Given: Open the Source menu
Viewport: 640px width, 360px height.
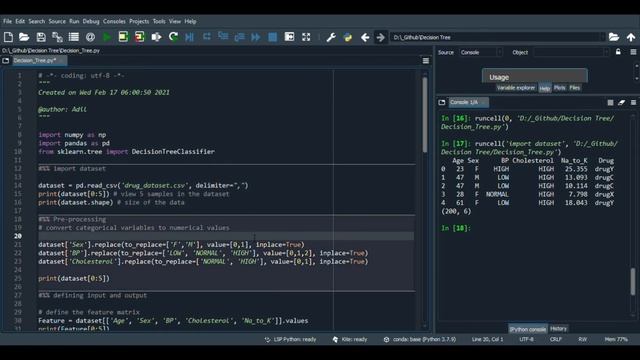Looking at the screenshot, I should (x=57, y=21).
